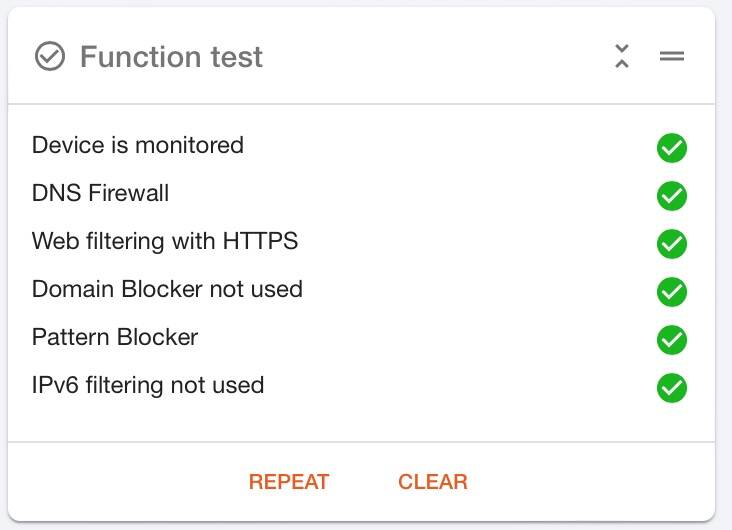
Task: Repeat the function test
Action: point(289,482)
